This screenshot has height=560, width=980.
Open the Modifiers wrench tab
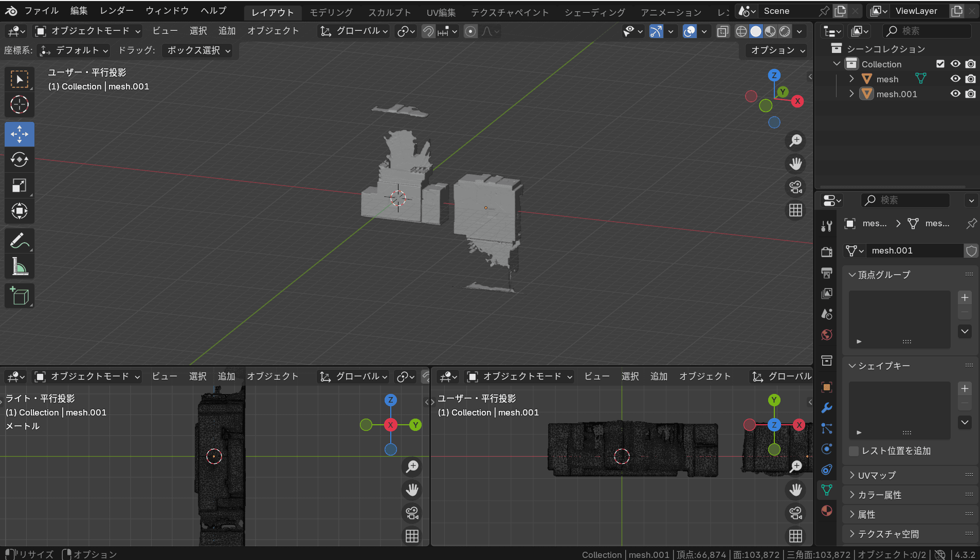point(826,408)
